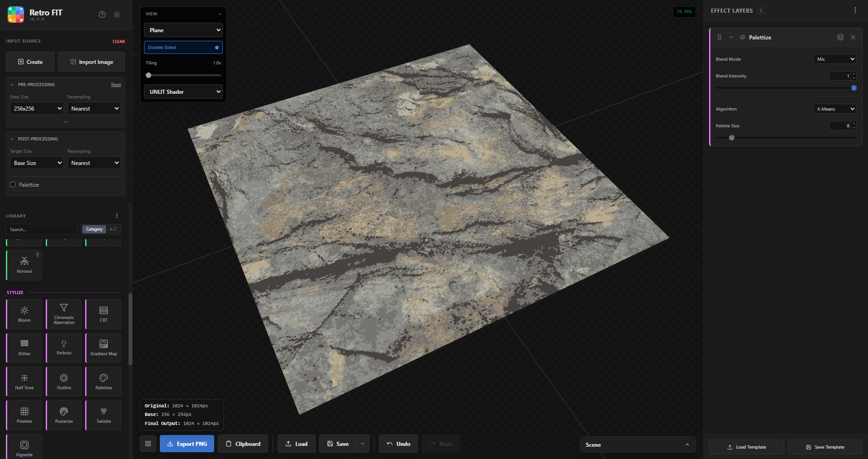Screen dimensions: 868x459
Task: Click the Blend Intensity slider handle
Action: pyautogui.click(x=854, y=88)
